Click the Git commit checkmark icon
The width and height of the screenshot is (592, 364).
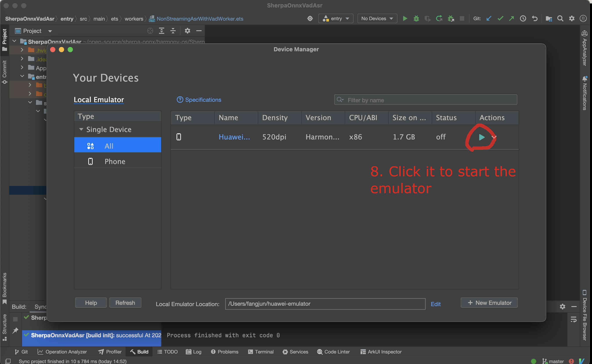coord(500,19)
